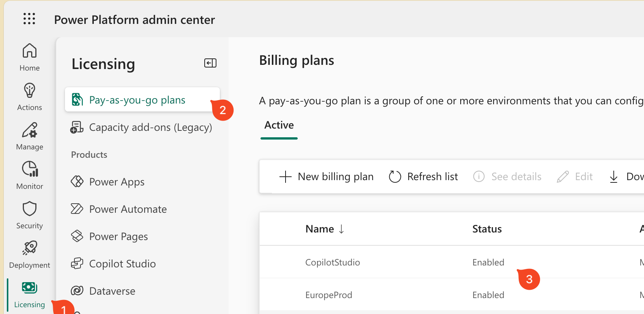Viewport: 644px width, 314px height.
Task: Sort by the Name column header
Action: click(x=320, y=229)
